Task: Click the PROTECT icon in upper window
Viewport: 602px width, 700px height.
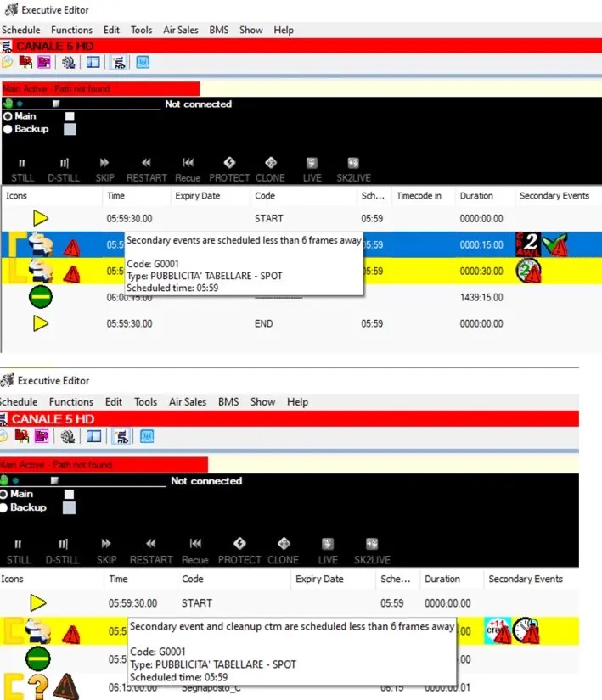Action: tap(229, 163)
